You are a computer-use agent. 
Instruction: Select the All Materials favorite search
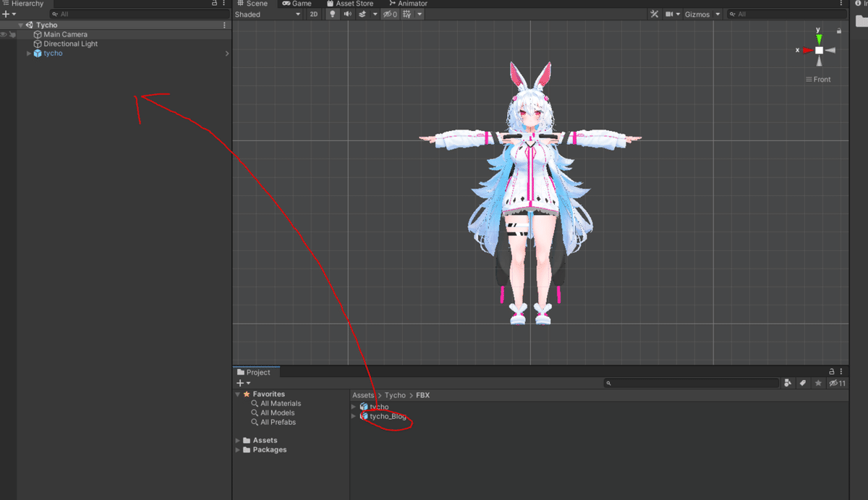tap(281, 404)
